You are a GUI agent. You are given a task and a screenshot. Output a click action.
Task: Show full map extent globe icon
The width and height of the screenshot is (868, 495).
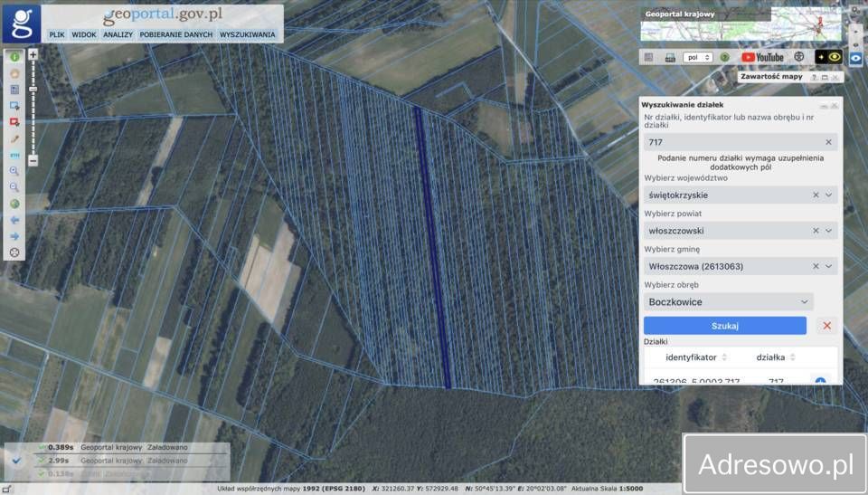pos(14,204)
